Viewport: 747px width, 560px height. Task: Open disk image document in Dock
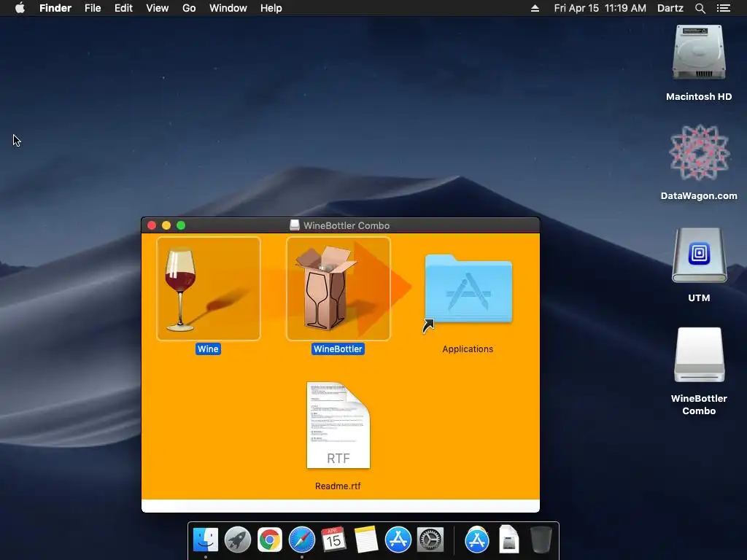click(x=508, y=540)
